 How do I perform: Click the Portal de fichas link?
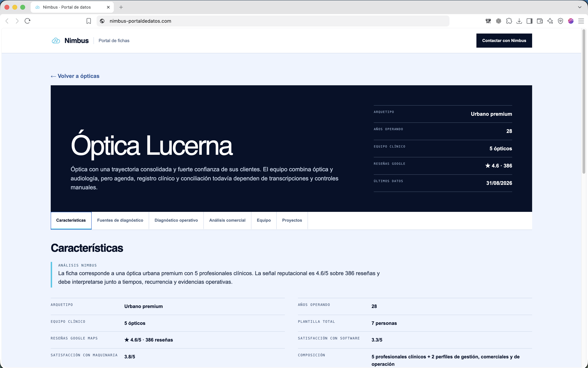pos(114,41)
